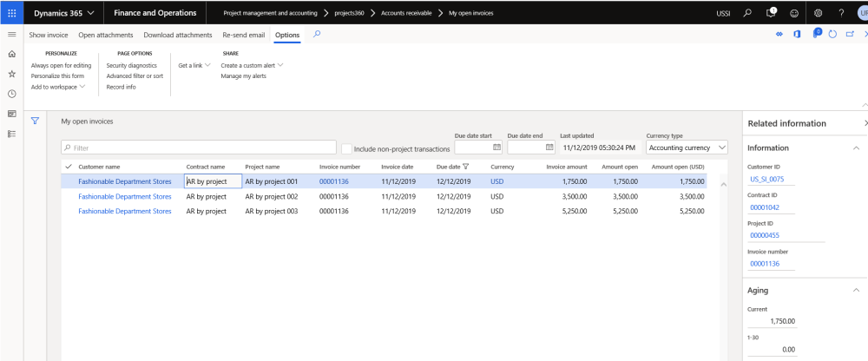Open in Microsoft Office icon

pyautogui.click(x=799, y=35)
